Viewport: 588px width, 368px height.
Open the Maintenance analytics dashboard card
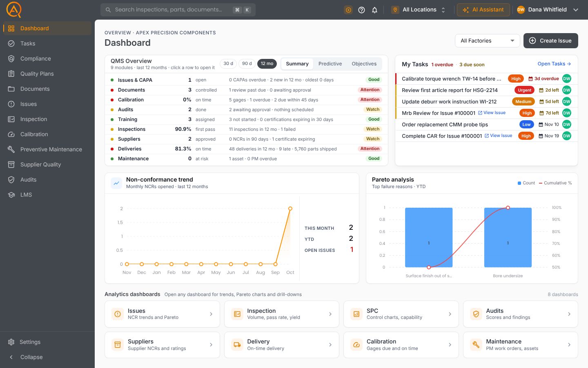point(521,345)
